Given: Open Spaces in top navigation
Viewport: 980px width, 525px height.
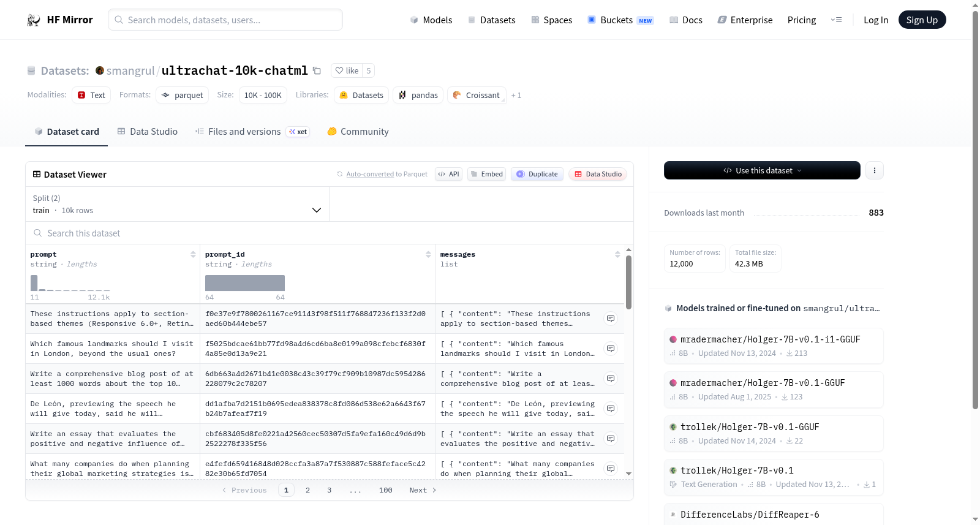Looking at the screenshot, I should (x=551, y=20).
